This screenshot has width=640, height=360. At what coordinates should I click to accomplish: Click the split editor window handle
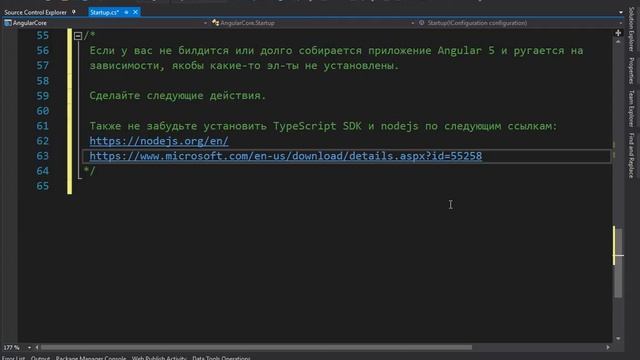(x=618, y=33)
